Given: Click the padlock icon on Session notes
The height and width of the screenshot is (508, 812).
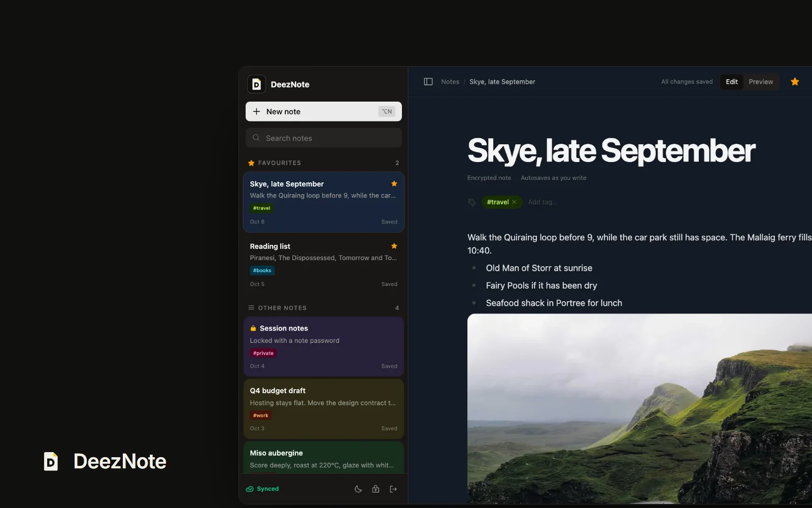Looking at the screenshot, I should click(253, 329).
